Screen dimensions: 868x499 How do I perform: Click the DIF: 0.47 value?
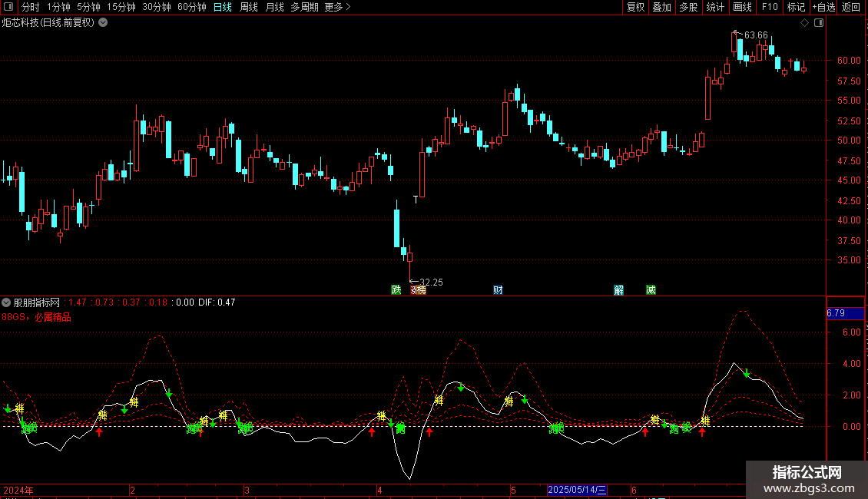[217, 302]
